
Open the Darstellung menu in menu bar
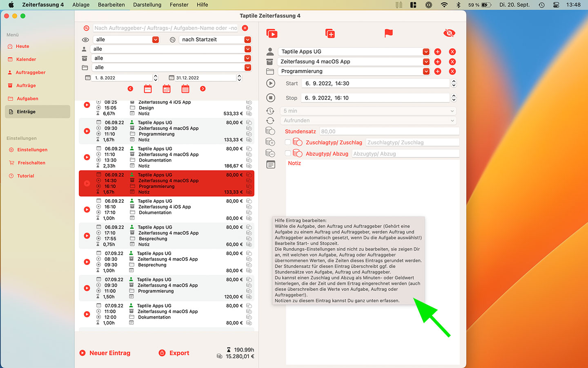[147, 5]
